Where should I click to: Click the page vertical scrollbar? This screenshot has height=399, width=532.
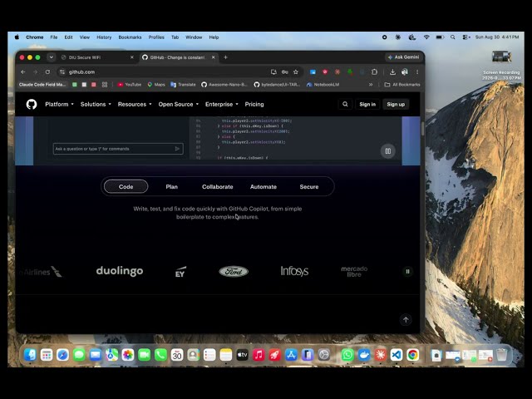pos(422,129)
